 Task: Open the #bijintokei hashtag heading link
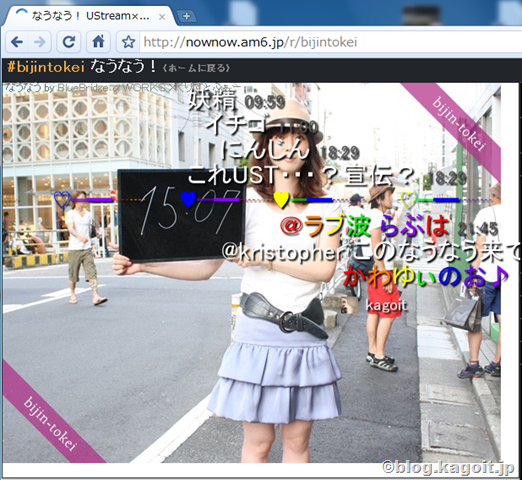click(46, 67)
